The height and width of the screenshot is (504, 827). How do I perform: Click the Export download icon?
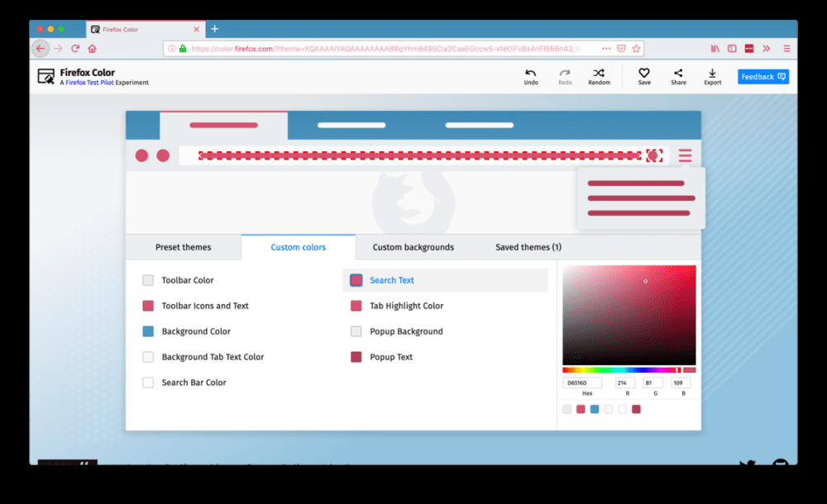712,74
